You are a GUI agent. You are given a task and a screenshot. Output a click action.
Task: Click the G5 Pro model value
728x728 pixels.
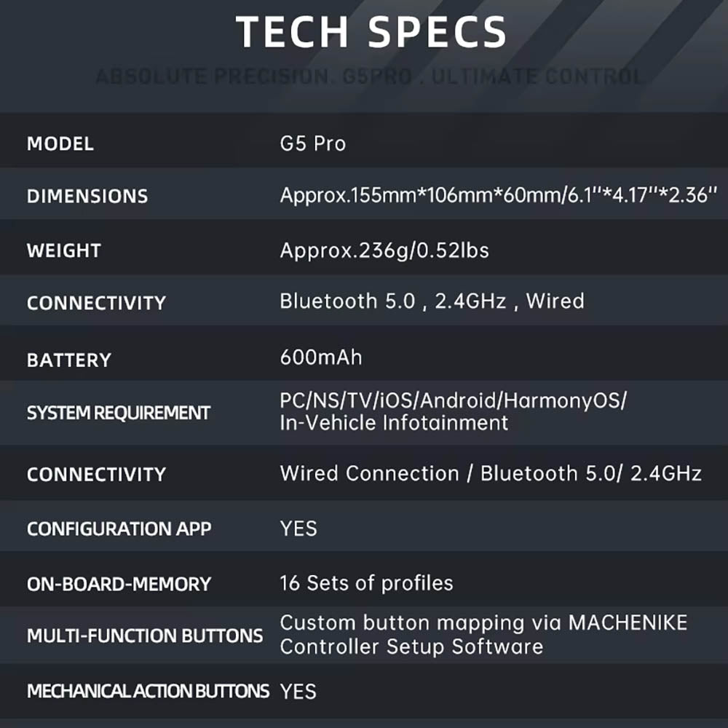(x=313, y=143)
